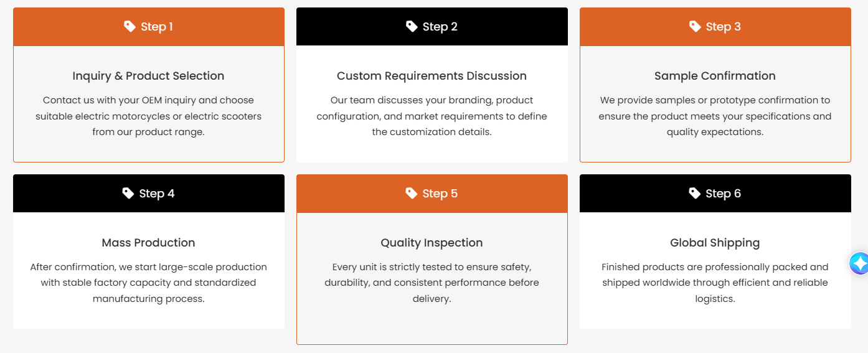This screenshot has height=353, width=868.
Task: Click the tag icon beside Step 4
Action: 128,193
